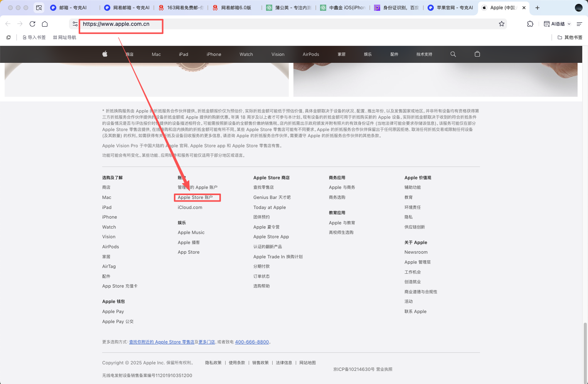588x384 pixels.
Task: Switch to the 163网易免费邮 tab
Action: pyautogui.click(x=181, y=8)
